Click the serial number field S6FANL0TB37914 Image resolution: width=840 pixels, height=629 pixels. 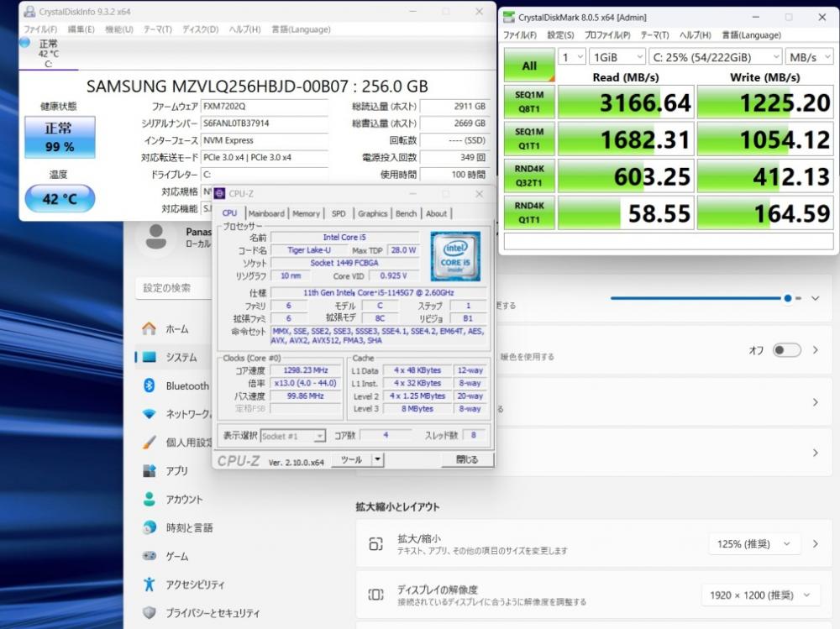coord(265,123)
